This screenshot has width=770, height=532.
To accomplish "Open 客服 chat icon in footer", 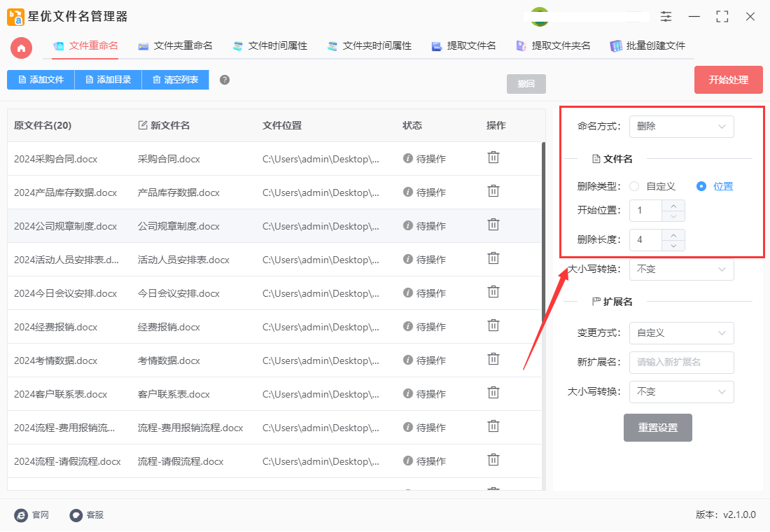I will [76, 515].
